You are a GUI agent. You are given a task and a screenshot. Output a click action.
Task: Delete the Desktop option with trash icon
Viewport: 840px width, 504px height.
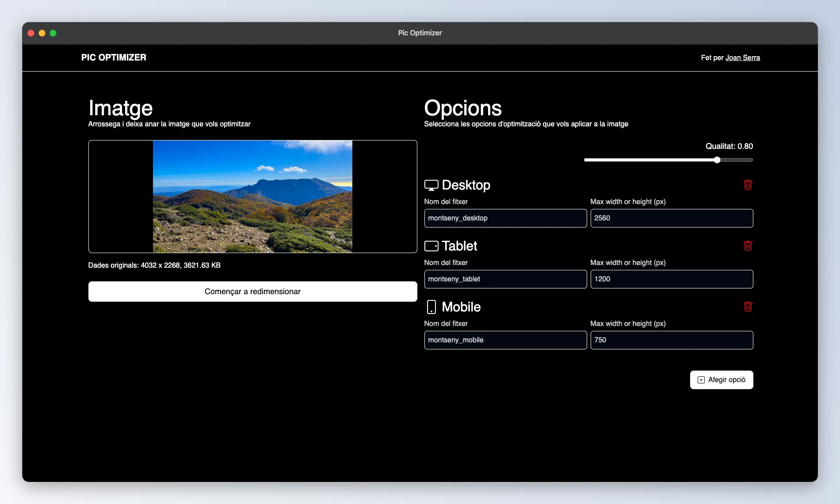pos(748,185)
